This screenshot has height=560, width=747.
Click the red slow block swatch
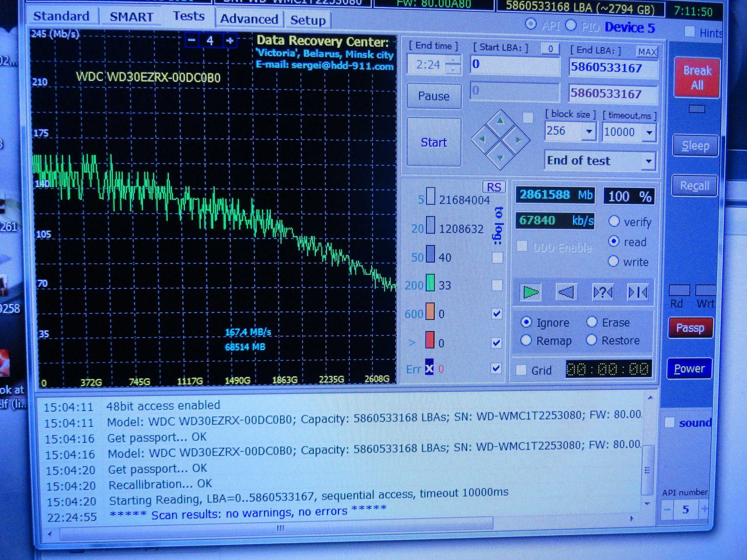(x=430, y=340)
